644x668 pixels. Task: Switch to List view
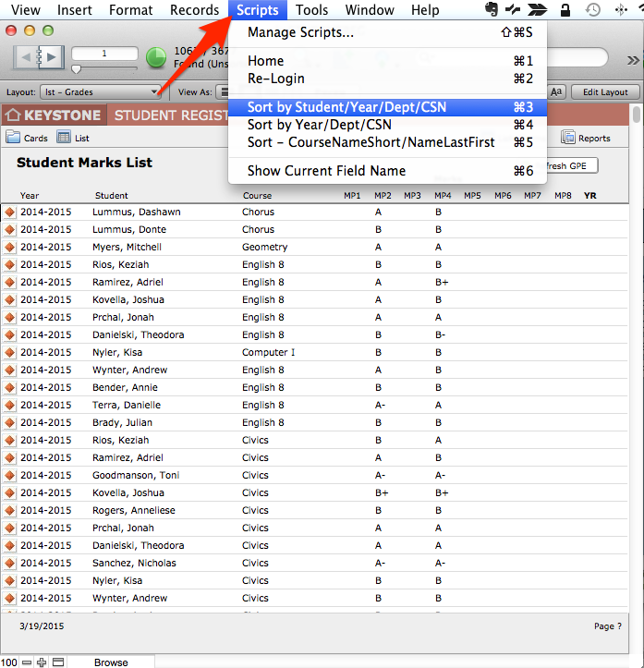[73, 138]
